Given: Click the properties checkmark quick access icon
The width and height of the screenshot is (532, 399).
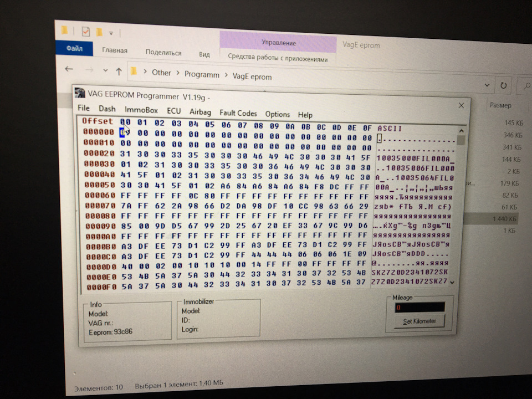Looking at the screenshot, I should point(85,32).
